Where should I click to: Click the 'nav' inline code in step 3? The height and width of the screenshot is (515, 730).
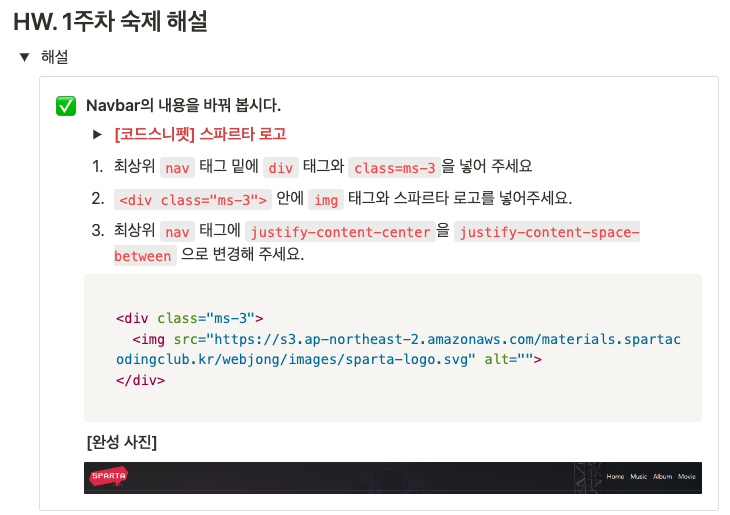[177, 231]
